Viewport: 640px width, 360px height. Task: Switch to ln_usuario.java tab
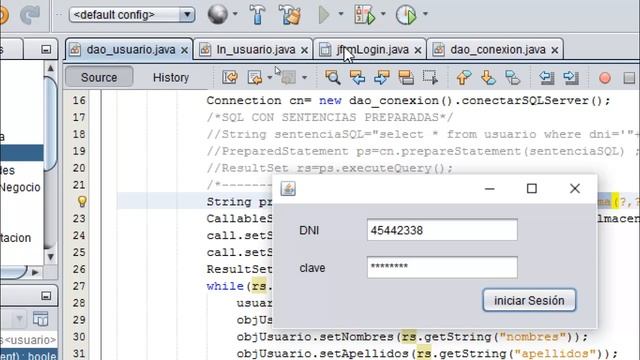[x=253, y=50]
